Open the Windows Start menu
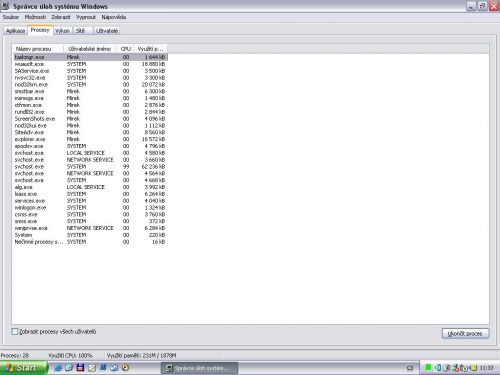 (23, 368)
